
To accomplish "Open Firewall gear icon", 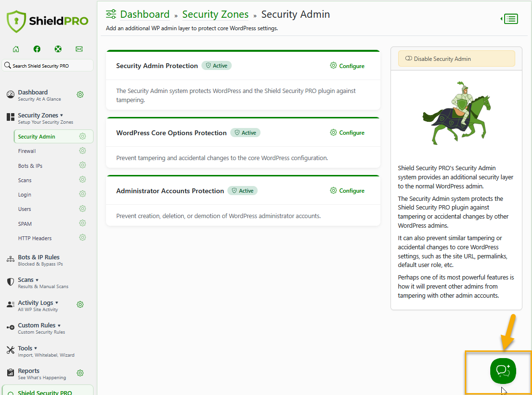I will coord(83,151).
